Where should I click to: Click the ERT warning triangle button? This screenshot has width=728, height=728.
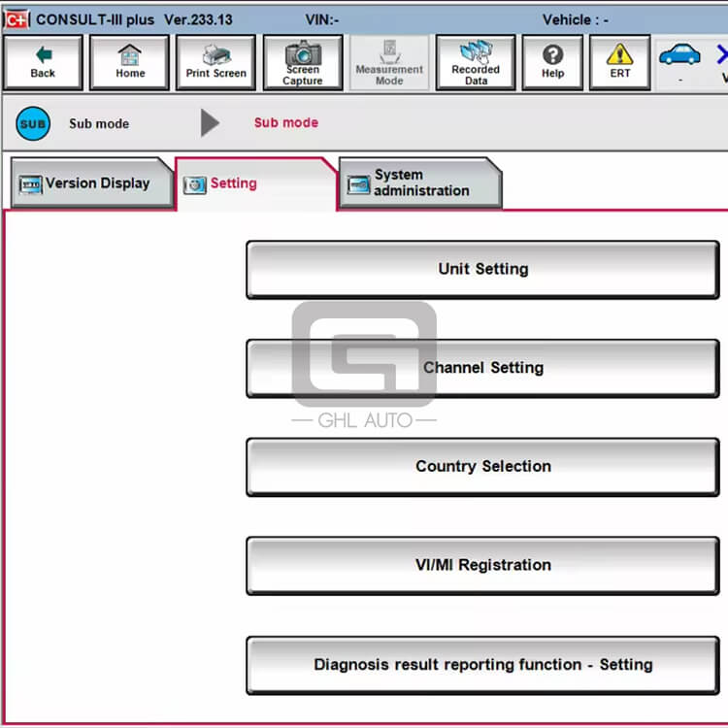coord(620,63)
